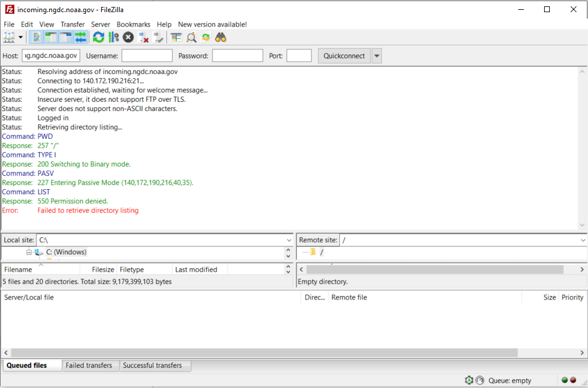
Task: Expand the Site Manager dropdown arrow
Action: [x=21, y=38]
